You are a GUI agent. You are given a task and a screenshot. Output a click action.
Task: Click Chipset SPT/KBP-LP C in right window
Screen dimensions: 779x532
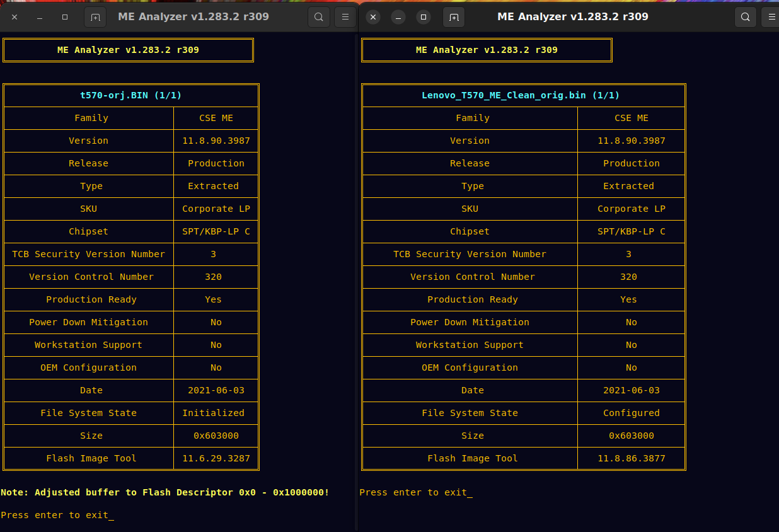(x=632, y=231)
